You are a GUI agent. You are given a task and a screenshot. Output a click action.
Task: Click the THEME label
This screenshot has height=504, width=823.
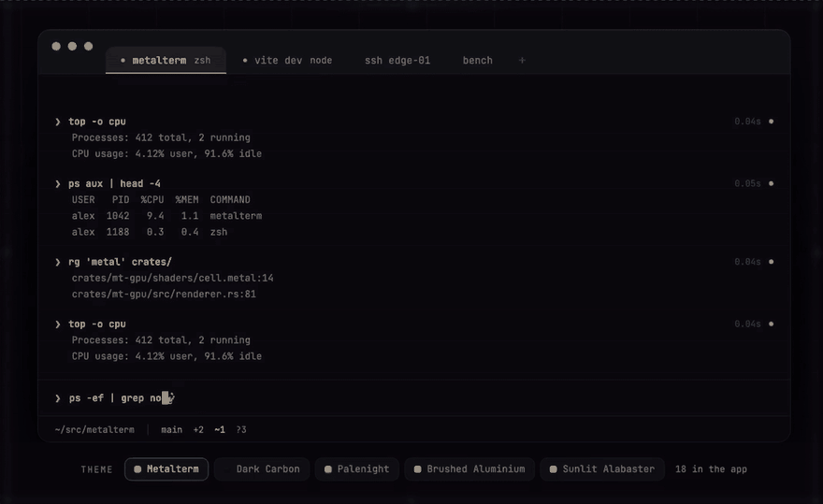tap(96, 469)
